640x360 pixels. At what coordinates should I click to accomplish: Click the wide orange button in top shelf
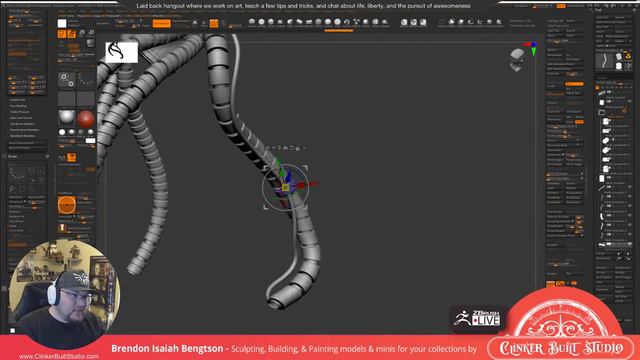162,24
